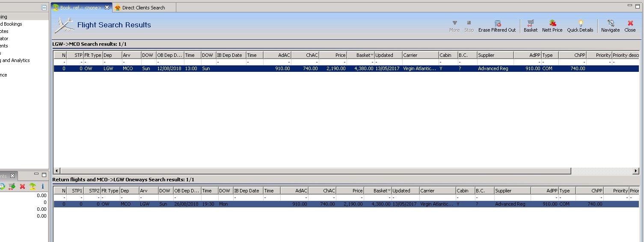Click the blue info icon in lower-left panel
Screen dimensions: 644x242
click(43, 186)
